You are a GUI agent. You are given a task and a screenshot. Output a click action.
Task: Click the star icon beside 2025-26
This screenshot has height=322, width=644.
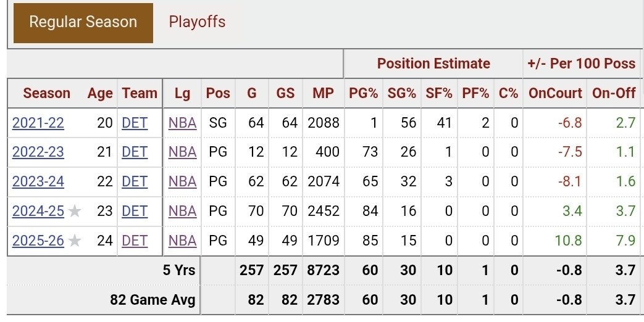click(x=75, y=241)
